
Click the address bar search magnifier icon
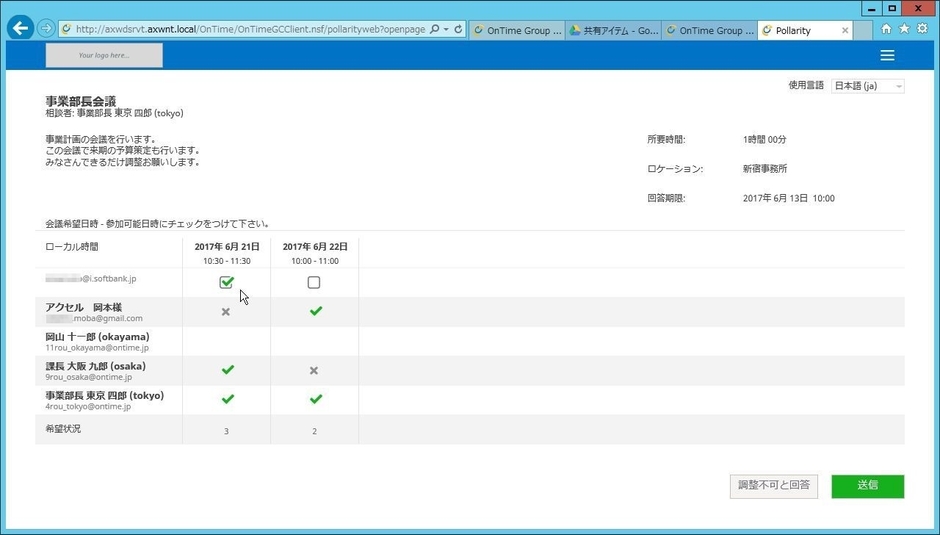(x=434, y=30)
